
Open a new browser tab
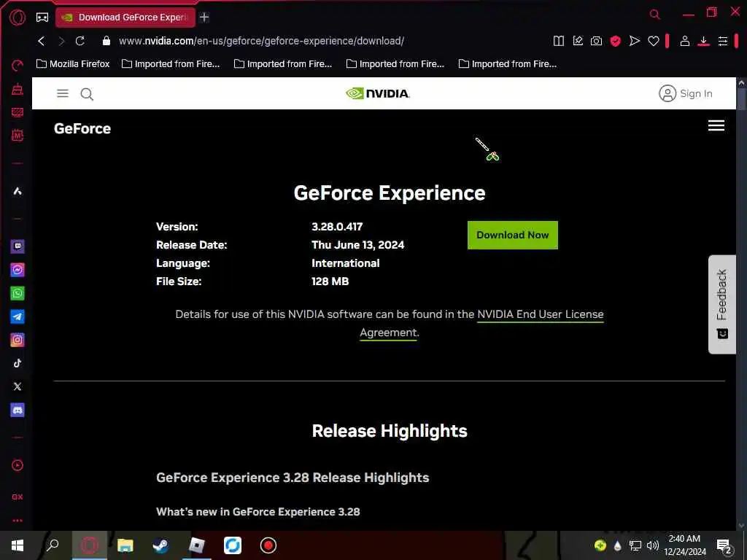coord(204,17)
